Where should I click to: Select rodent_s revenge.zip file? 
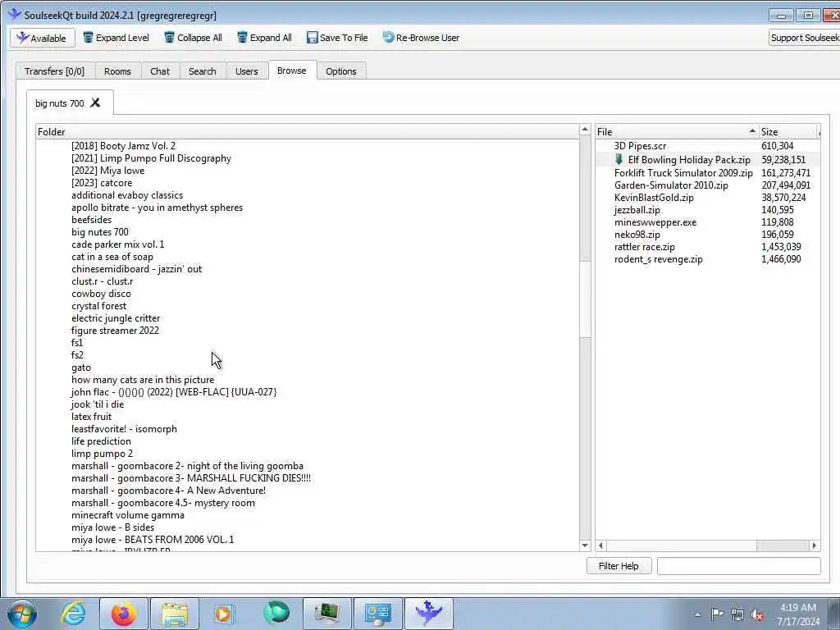point(659,259)
